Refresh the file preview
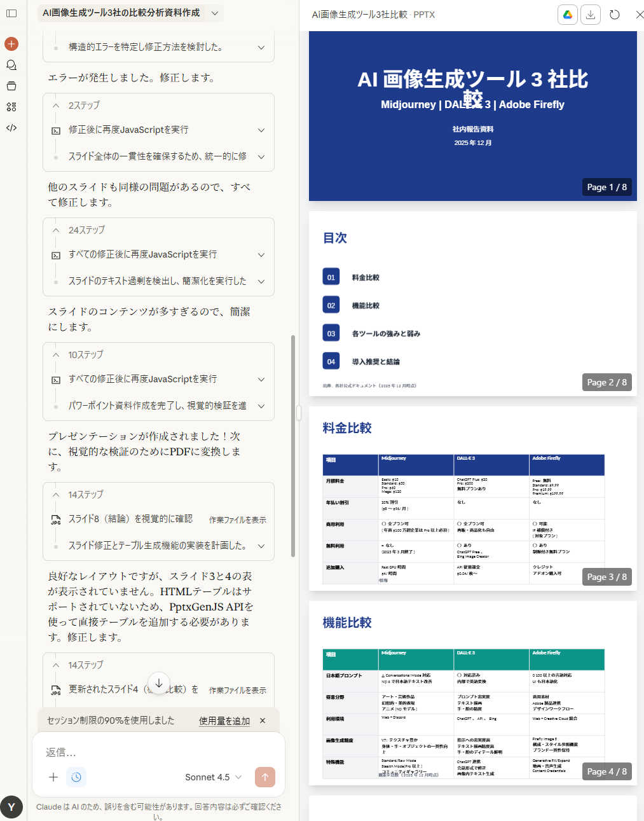 (x=615, y=15)
